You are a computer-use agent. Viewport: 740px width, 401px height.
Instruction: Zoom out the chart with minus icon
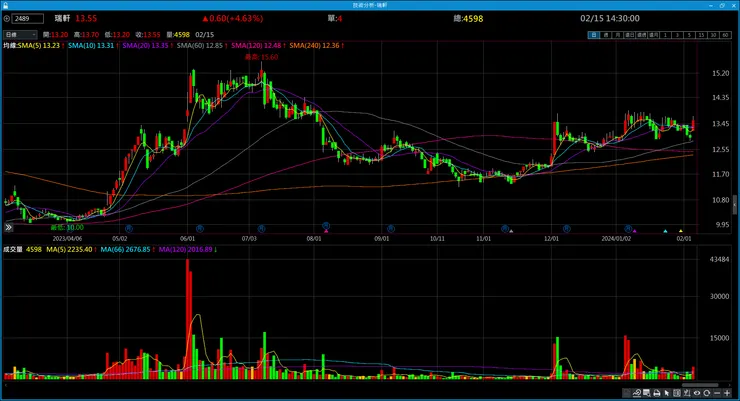click(x=717, y=393)
